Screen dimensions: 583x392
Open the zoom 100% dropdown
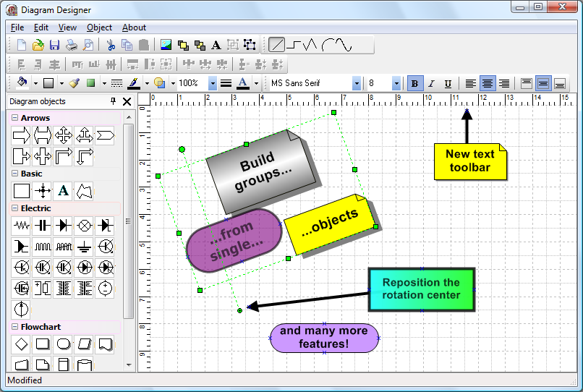[212, 83]
